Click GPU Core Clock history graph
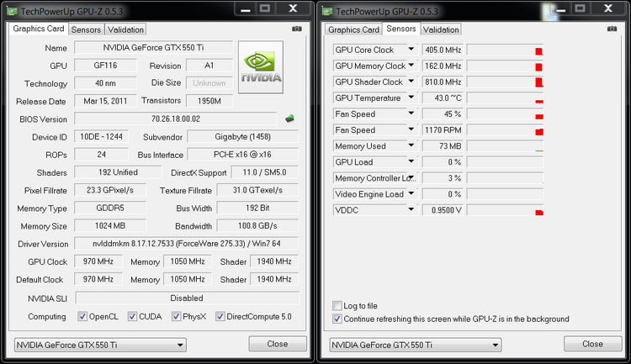Screen dimensions: 631x364 point(505,50)
